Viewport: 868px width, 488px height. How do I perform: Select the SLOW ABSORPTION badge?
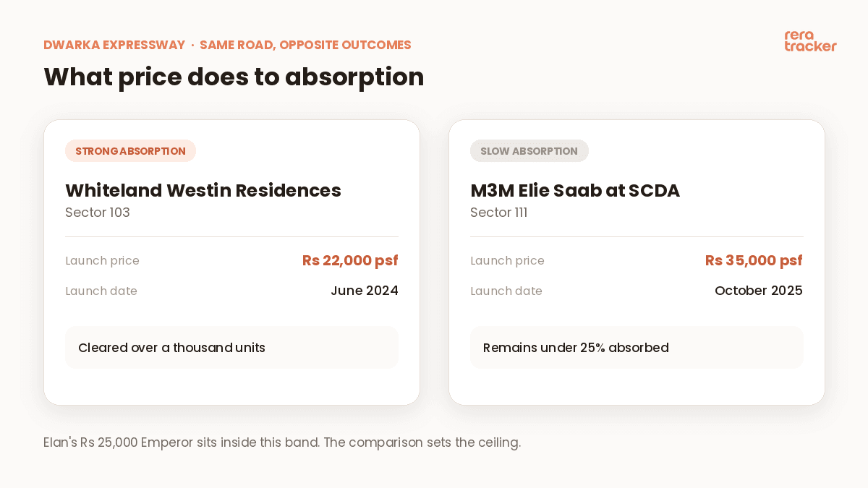pos(529,151)
